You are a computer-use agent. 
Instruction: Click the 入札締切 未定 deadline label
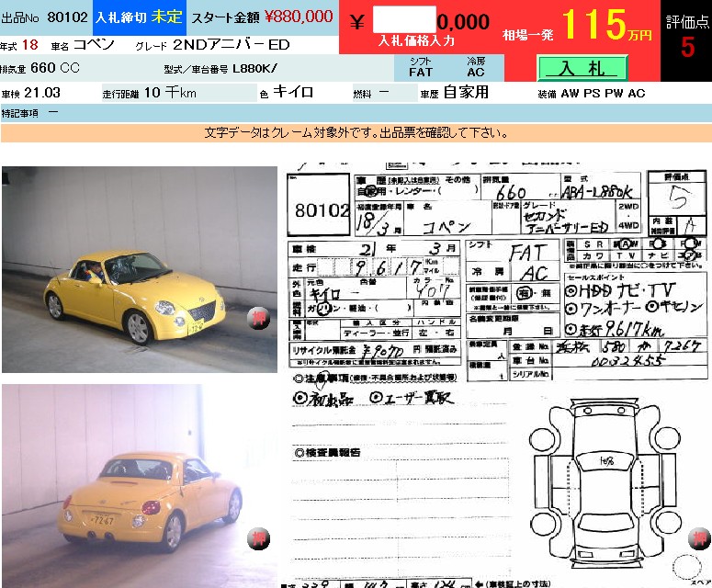[140, 17]
